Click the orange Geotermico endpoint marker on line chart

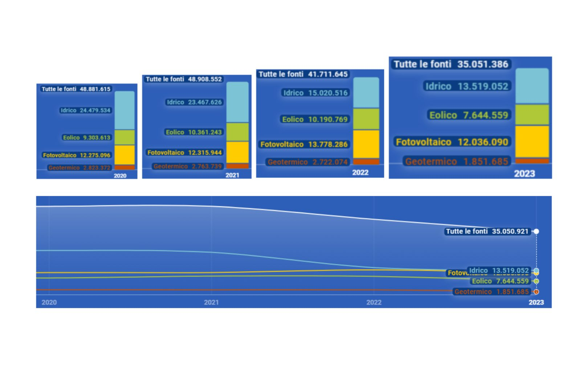coord(536,292)
